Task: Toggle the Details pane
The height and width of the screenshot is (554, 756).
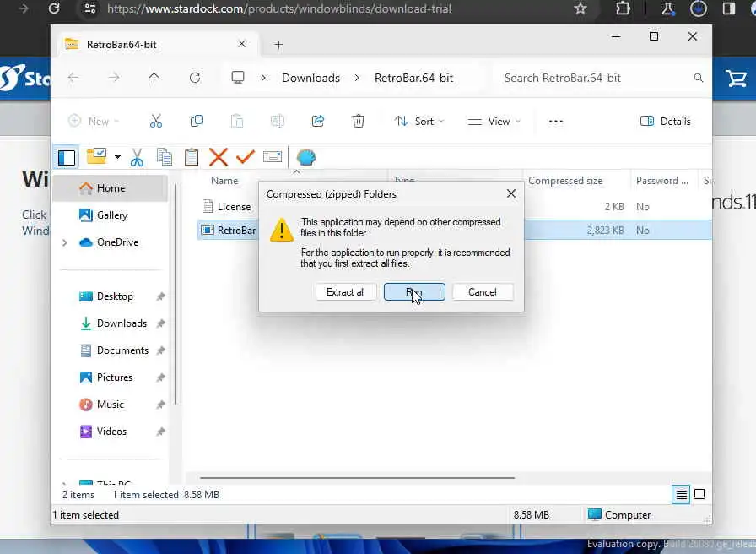Action: [x=666, y=121]
